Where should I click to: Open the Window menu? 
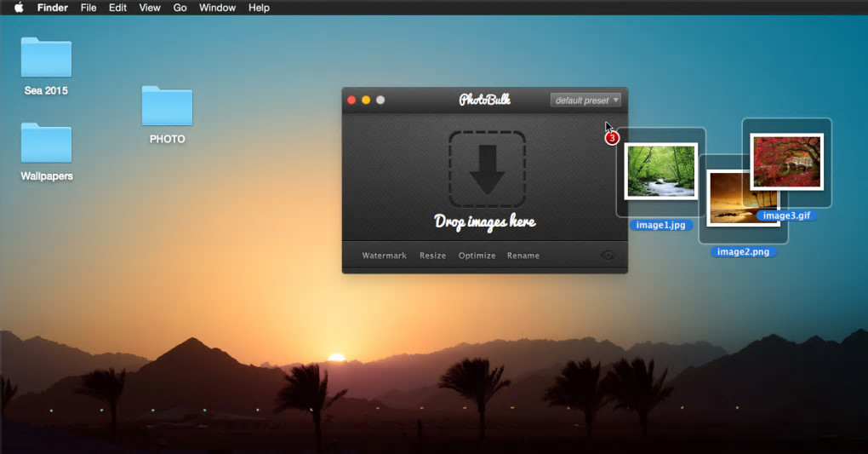pos(218,8)
